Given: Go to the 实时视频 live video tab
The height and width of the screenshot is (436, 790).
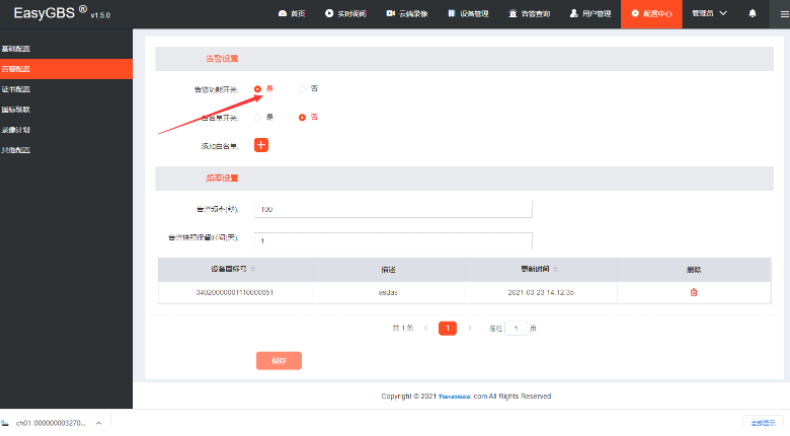Looking at the screenshot, I should click(346, 14).
